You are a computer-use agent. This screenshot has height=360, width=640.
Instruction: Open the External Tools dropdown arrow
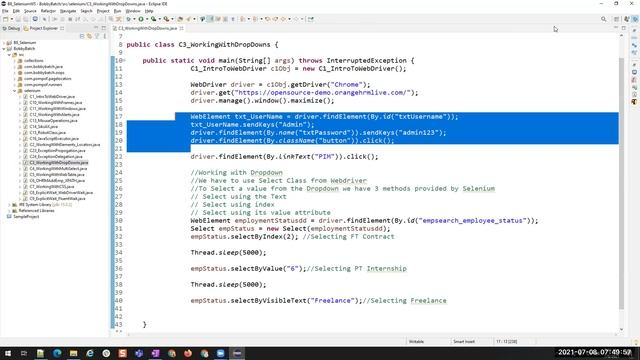pos(172,19)
